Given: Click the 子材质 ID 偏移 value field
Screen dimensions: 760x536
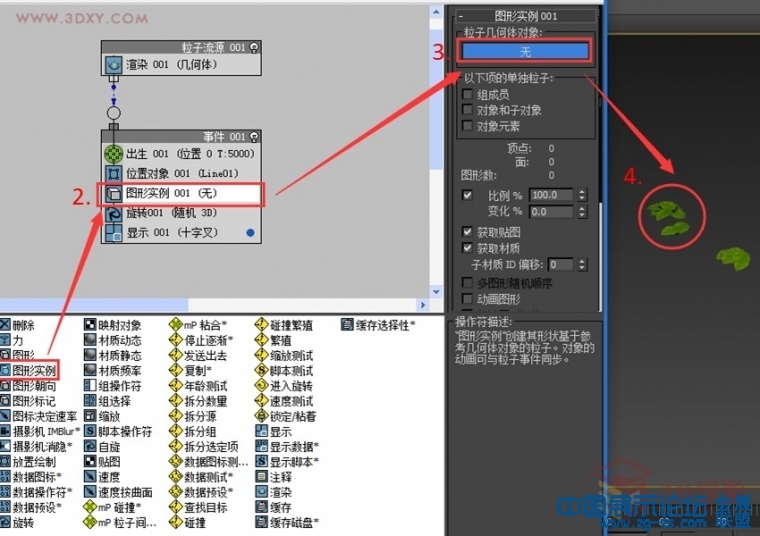Looking at the screenshot, I should click(560, 264).
